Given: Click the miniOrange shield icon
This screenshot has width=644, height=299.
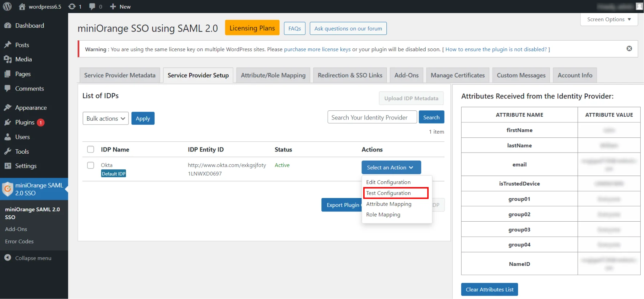Looking at the screenshot, I should pos(8,189).
